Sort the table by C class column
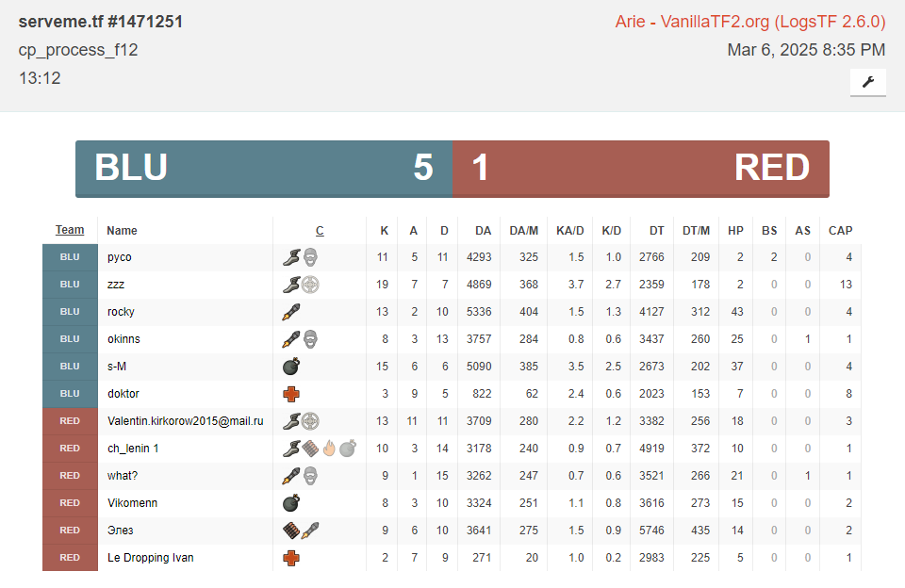The image size is (905, 588). (320, 231)
